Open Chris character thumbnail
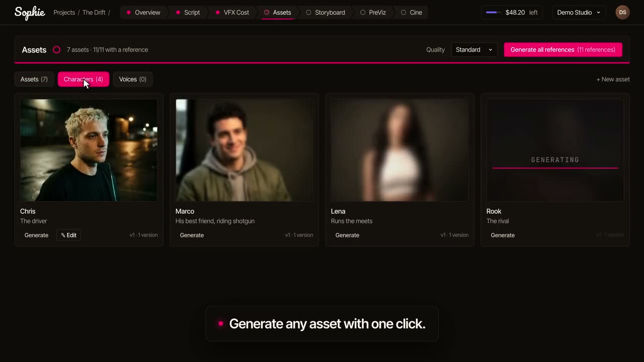The image size is (644, 362). click(x=89, y=150)
